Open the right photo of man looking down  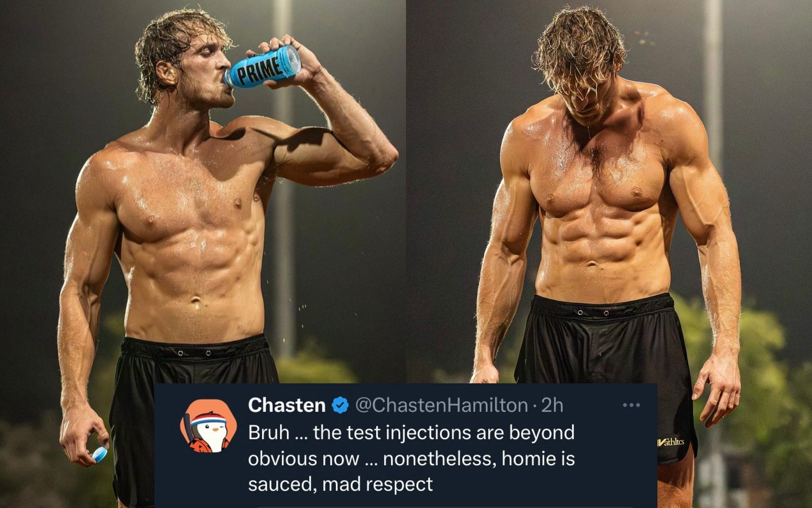pos(609,190)
